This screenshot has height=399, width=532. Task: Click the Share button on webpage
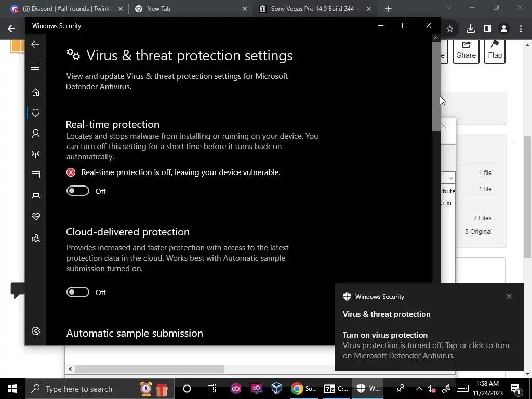click(466, 51)
